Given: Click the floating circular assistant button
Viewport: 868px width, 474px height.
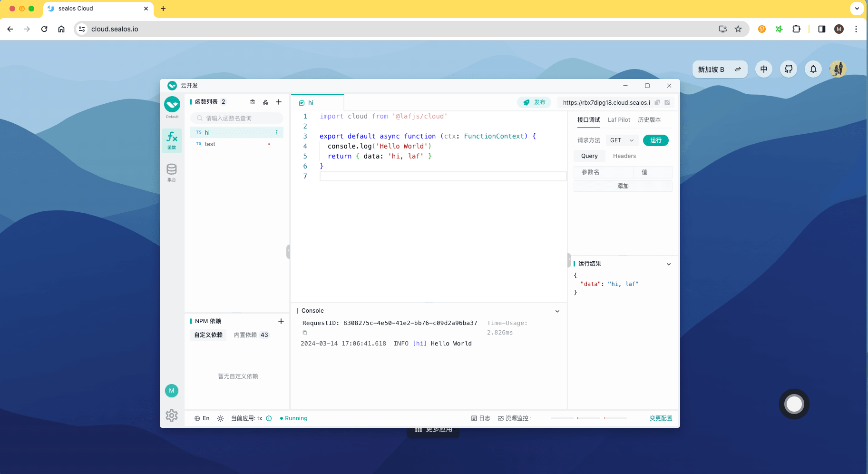Looking at the screenshot, I should click(x=794, y=404).
